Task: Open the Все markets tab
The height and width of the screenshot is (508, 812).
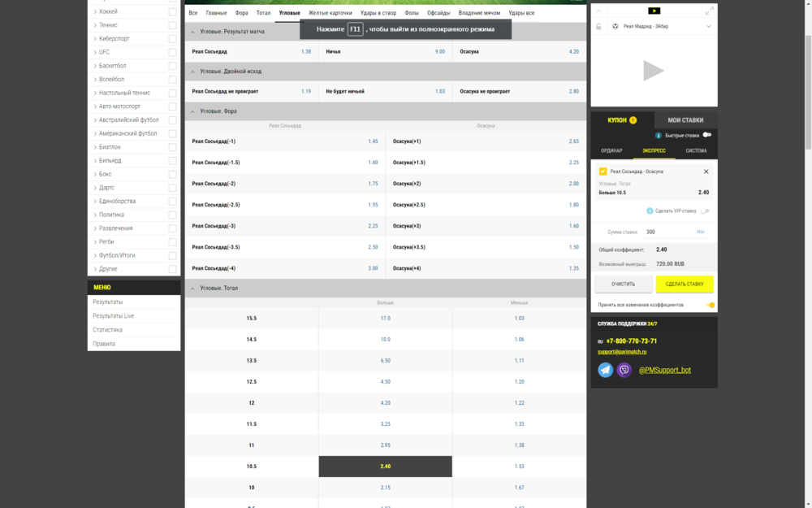Action: [193, 13]
